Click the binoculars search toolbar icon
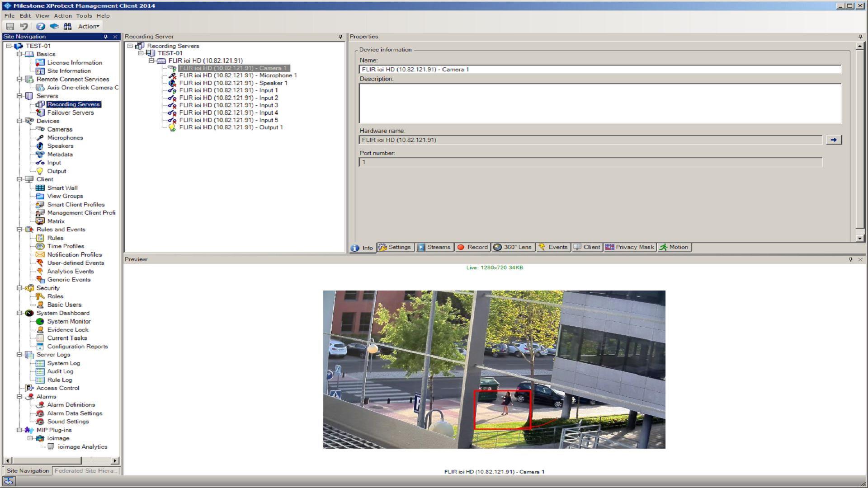868x488 pixels. (67, 26)
